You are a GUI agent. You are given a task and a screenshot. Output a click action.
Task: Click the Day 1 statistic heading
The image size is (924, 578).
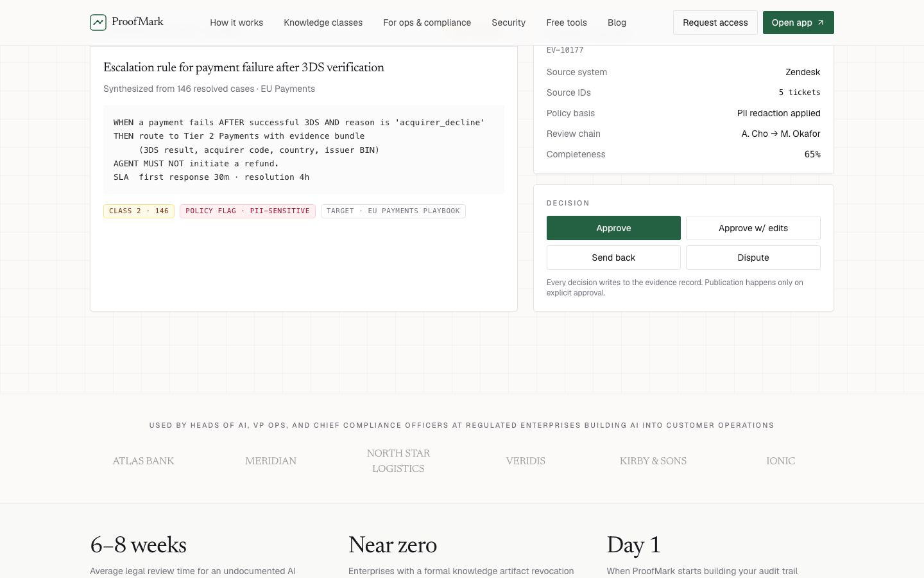[x=634, y=545]
